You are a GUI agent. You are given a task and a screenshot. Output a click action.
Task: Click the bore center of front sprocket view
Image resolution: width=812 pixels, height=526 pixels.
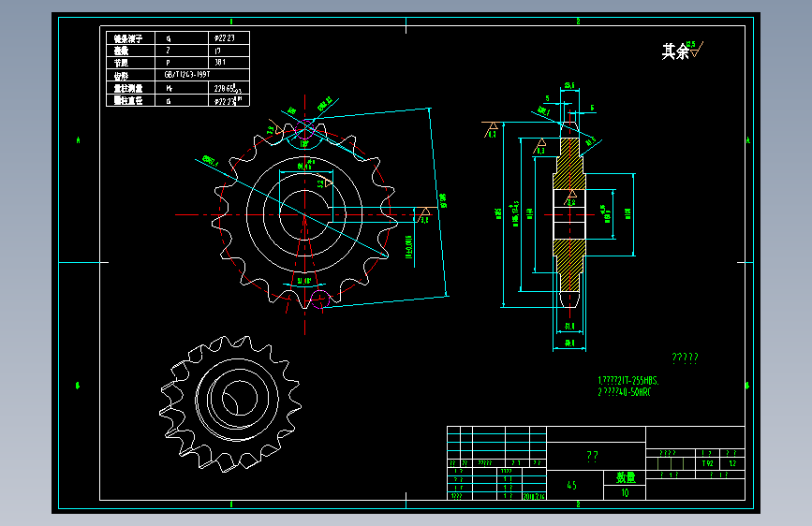coord(304,214)
